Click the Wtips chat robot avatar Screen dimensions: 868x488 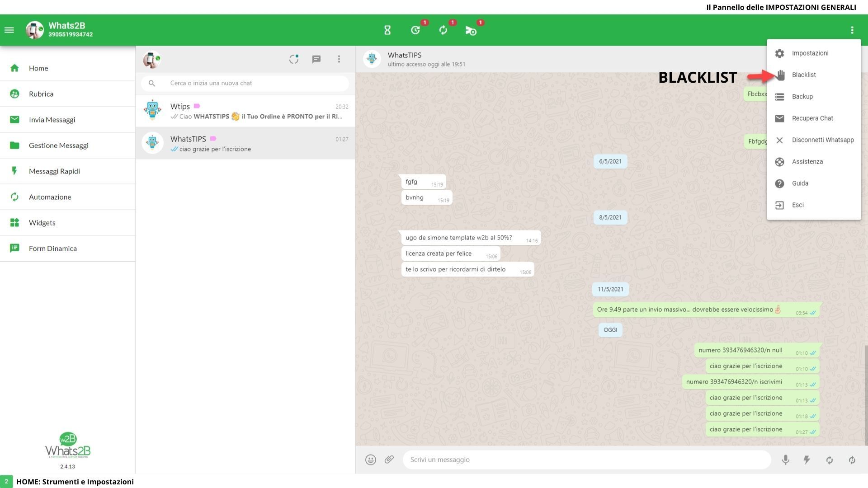click(152, 110)
